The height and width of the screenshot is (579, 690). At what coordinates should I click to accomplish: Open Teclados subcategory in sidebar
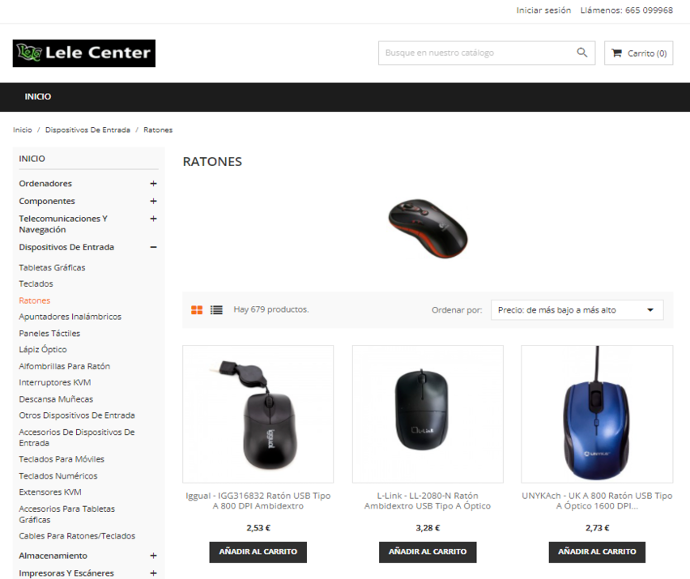pyautogui.click(x=36, y=284)
